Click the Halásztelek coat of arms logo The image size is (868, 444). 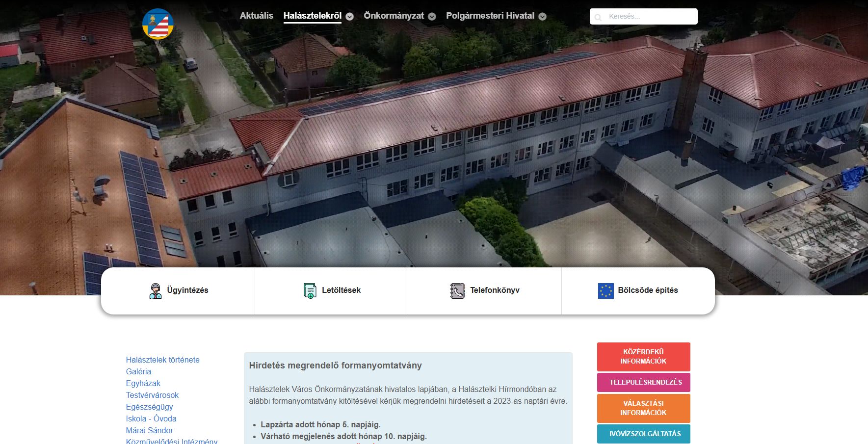(158, 24)
